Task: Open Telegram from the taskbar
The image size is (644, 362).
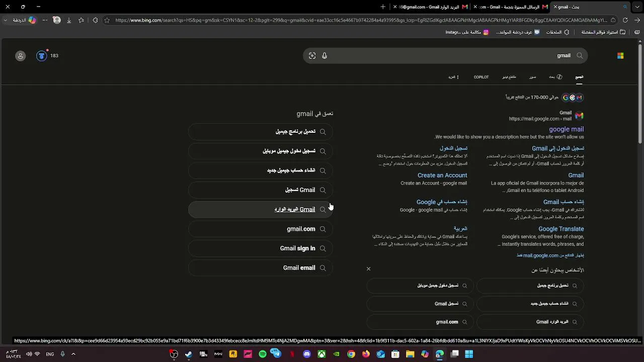Action: click(x=276, y=353)
